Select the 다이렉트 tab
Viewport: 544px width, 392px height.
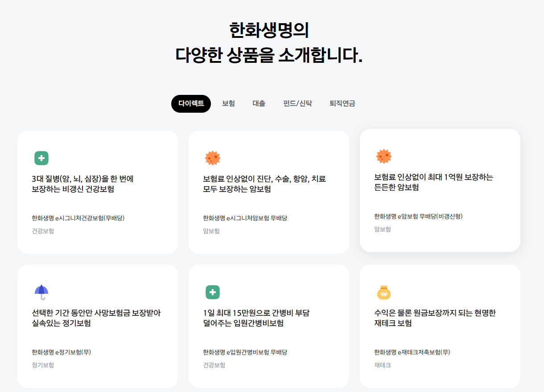click(x=191, y=104)
